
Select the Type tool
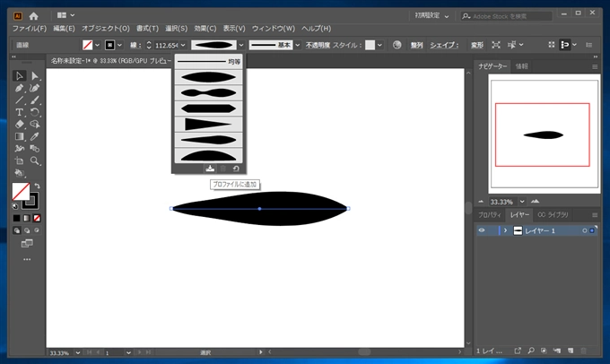point(19,112)
